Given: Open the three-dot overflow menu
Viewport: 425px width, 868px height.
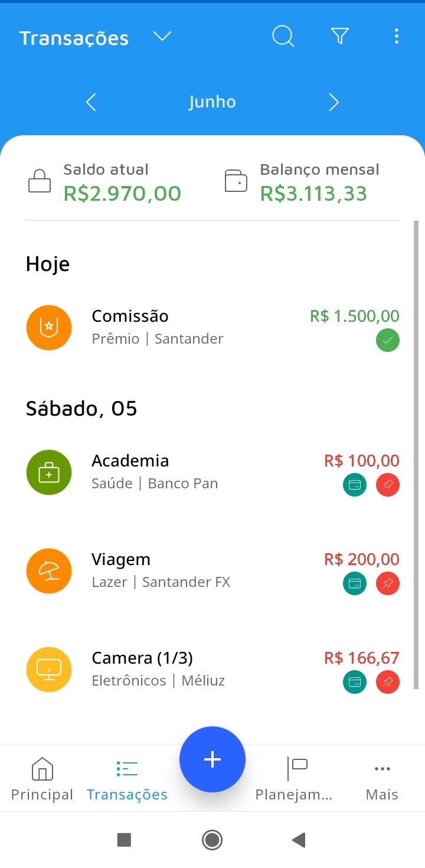Looking at the screenshot, I should click(x=396, y=37).
